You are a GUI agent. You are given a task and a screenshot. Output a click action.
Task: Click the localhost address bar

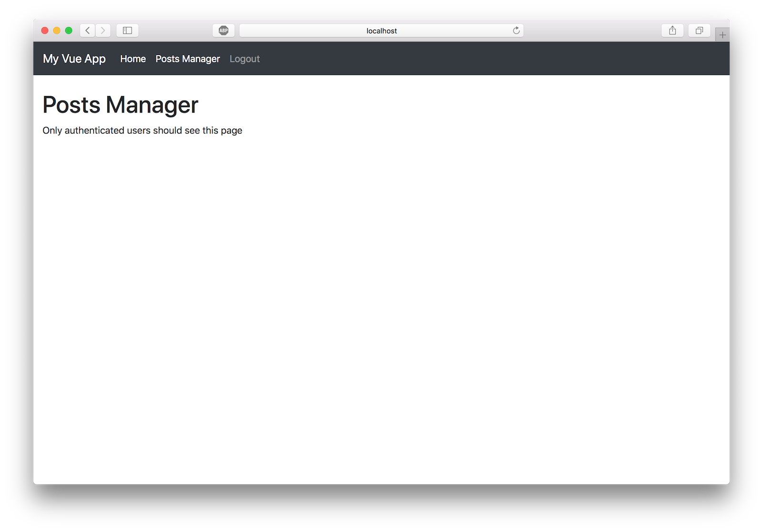tap(381, 30)
